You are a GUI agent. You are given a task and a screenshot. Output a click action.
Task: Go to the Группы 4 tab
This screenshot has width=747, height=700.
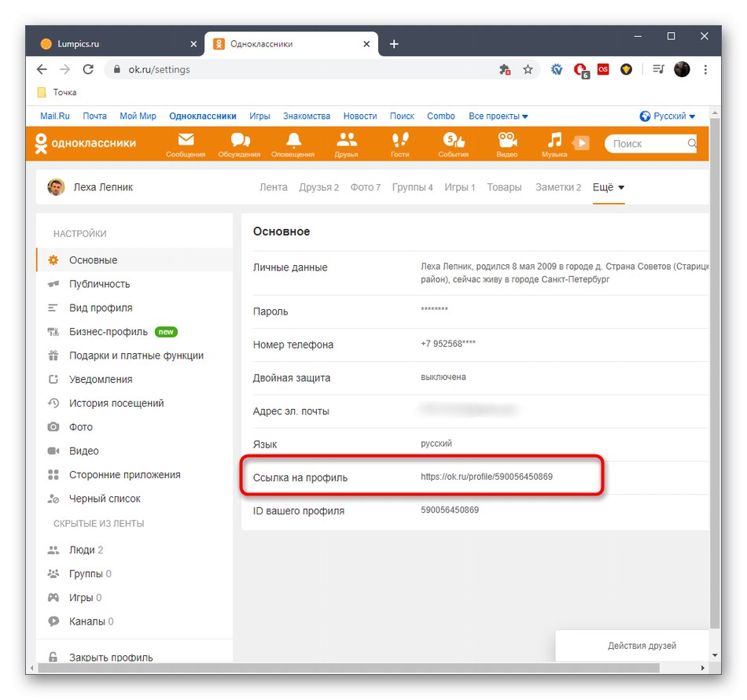coord(412,187)
